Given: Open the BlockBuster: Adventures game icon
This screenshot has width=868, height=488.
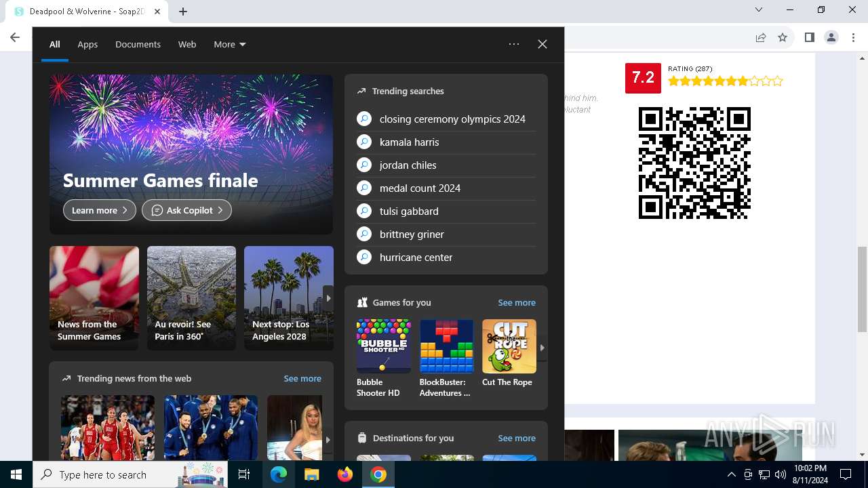Looking at the screenshot, I should click(x=446, y=346).
